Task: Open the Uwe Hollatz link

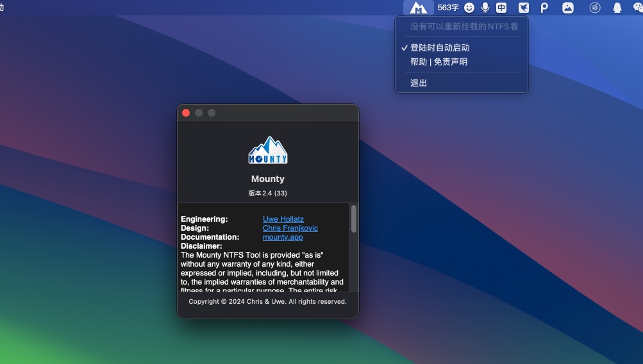Action: pyautogui.click(x=283, y=219)
